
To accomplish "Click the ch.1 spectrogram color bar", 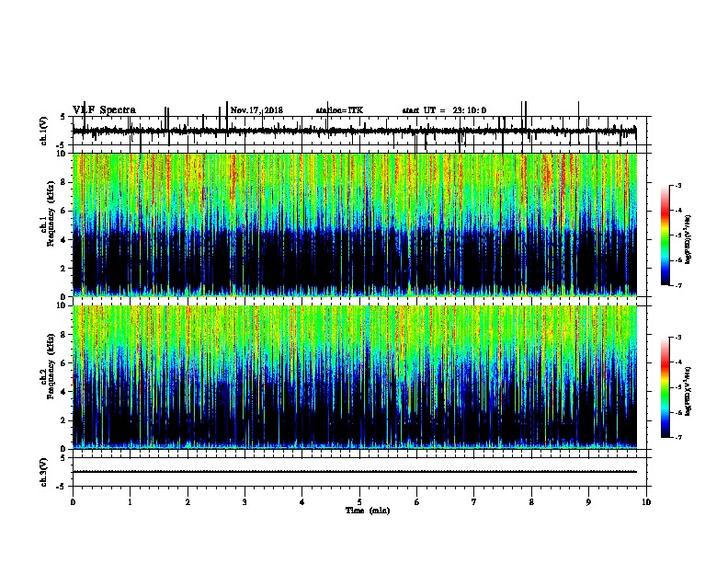I will [665, 236].
